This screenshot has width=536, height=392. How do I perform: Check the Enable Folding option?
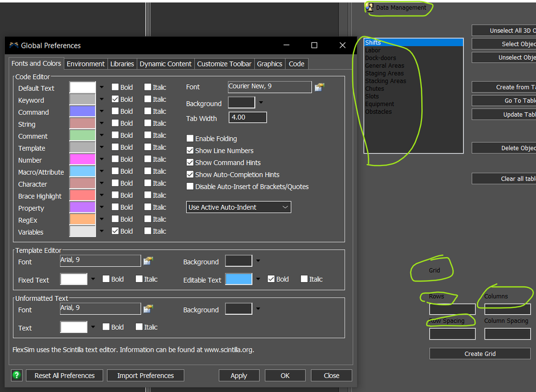(x=190, y=138)
